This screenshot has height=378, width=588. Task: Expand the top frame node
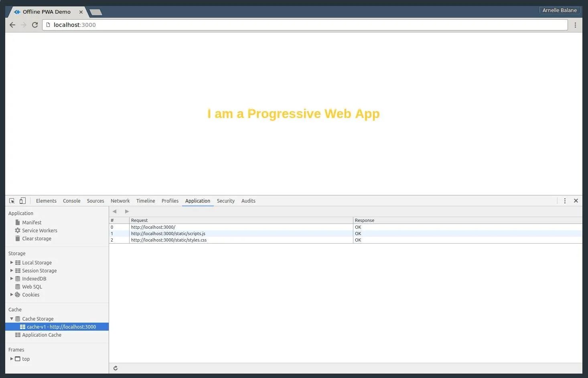(x=11, y=359)
